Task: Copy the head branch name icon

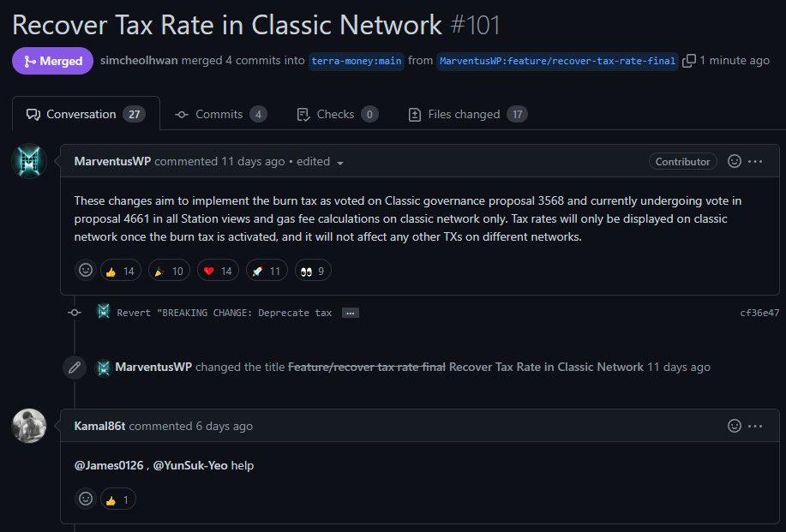Action: (x=689, y=61)
